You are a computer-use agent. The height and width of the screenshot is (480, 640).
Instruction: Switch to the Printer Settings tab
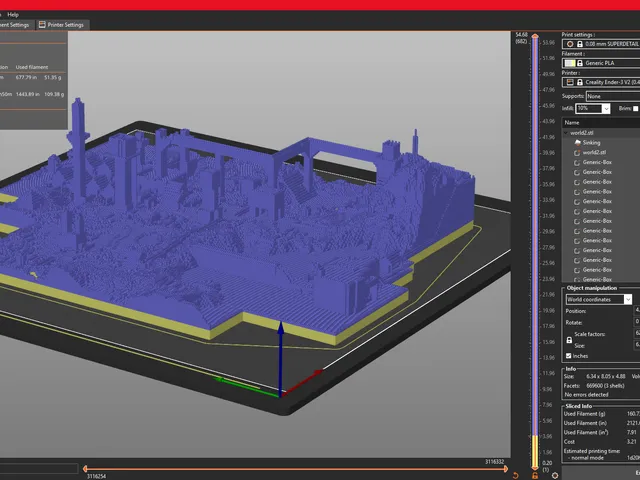[61, 25]
